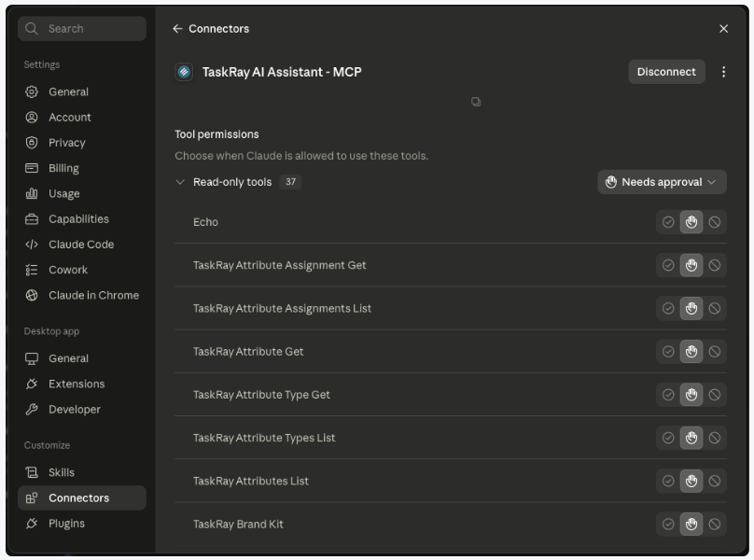The height and width of the screenshot is (560, 754).
Task: Block TaskRay Attribute Type Get
Action: (714, 395)
